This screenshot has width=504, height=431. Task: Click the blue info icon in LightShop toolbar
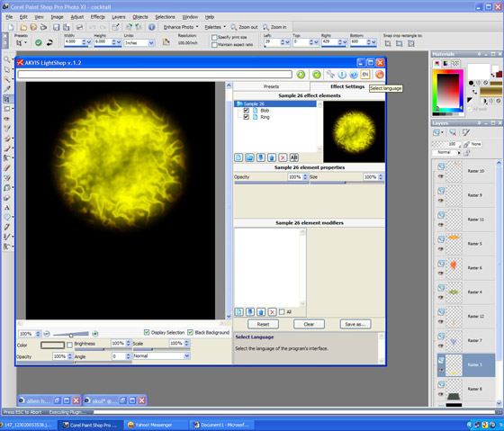pyautogui.click(x=342, y=75)
